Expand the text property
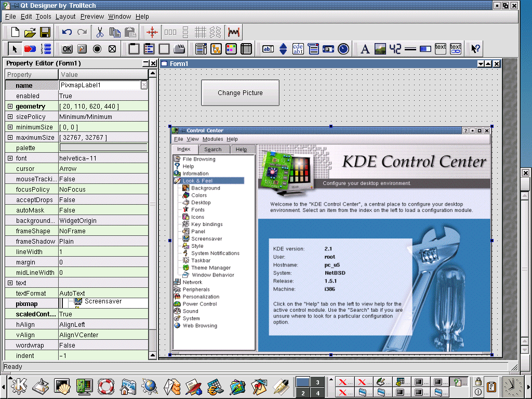532x399 pixels. pos(10,283)
